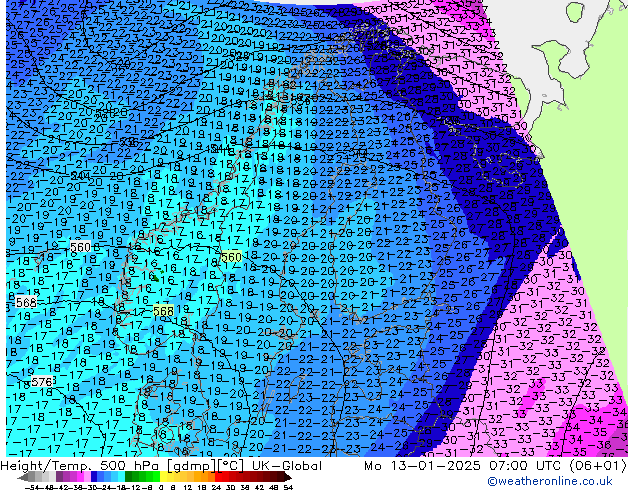
Task: Click the right dark arrow of color scale
Action: coord(288,478)
